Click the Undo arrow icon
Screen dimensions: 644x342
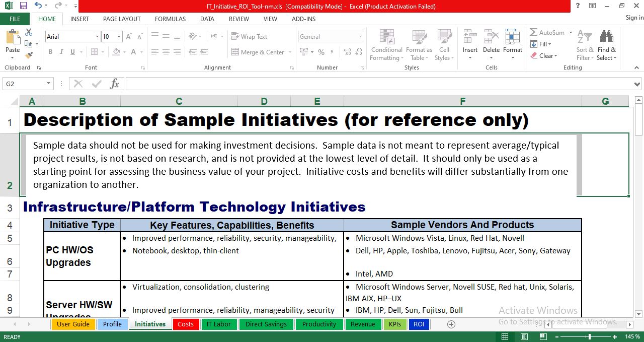pyautogui.click(x=38, y=6)
